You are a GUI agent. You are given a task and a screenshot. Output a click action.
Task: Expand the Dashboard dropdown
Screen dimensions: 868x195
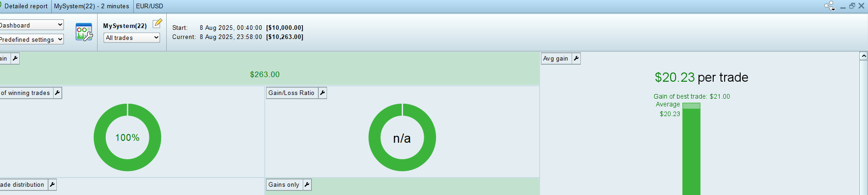[31, 25]
